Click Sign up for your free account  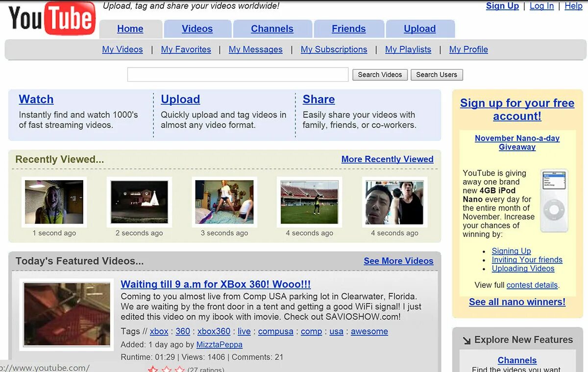[517, 110]
